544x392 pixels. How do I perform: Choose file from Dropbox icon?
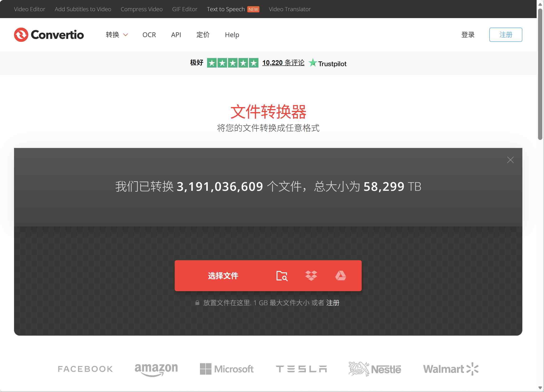(311, 276)
